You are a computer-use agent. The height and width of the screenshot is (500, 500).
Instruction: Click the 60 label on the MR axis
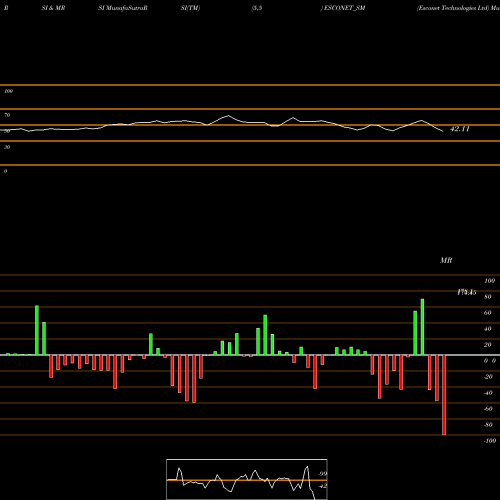(488, 313)
